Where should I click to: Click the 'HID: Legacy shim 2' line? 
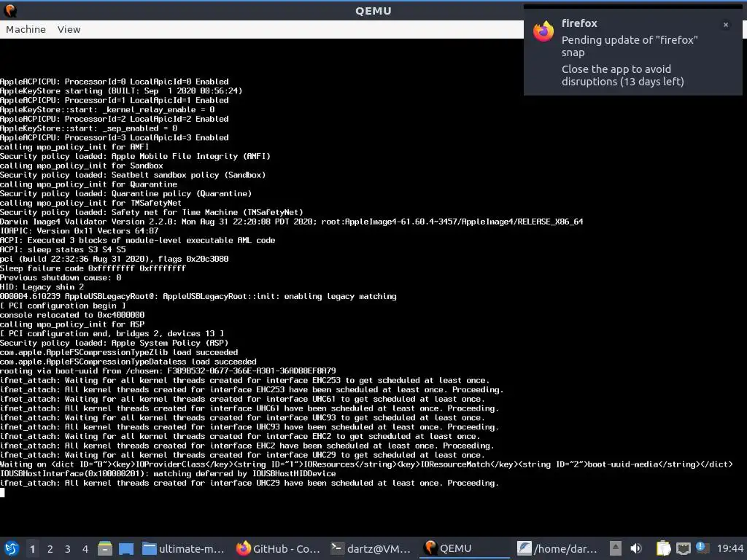click(x=42, y=287)
